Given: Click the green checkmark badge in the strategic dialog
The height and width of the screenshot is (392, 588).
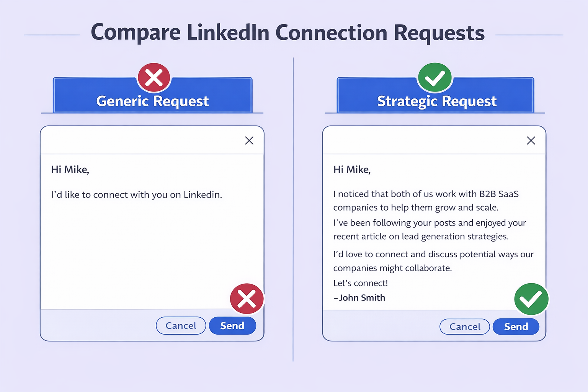Looking at the screenshot, I should coord(531,299).
